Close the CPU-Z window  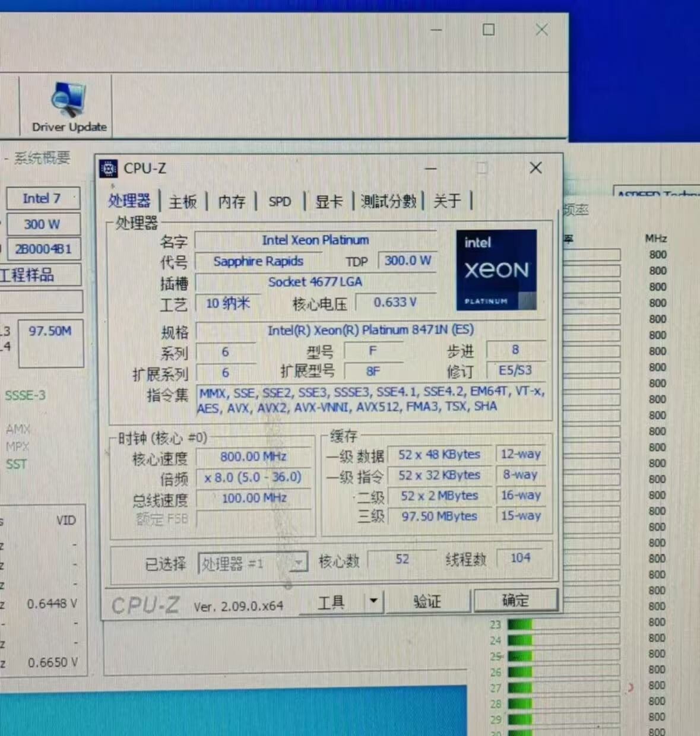(536, 168)
